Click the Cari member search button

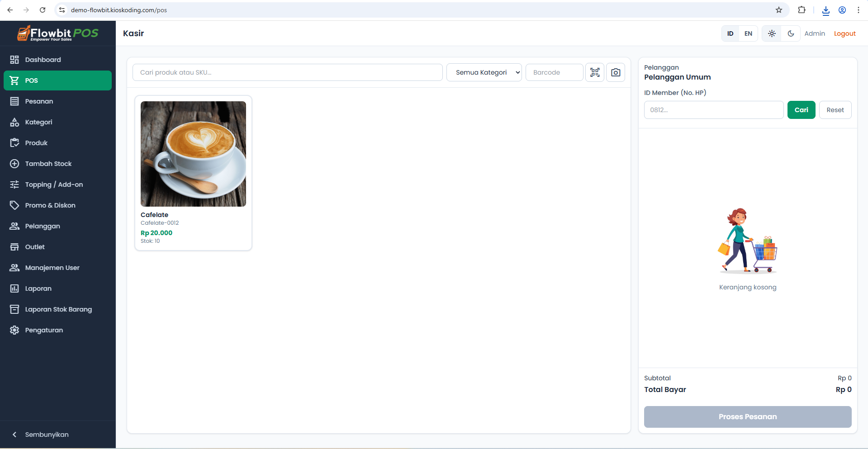click(x=801, y=109)
